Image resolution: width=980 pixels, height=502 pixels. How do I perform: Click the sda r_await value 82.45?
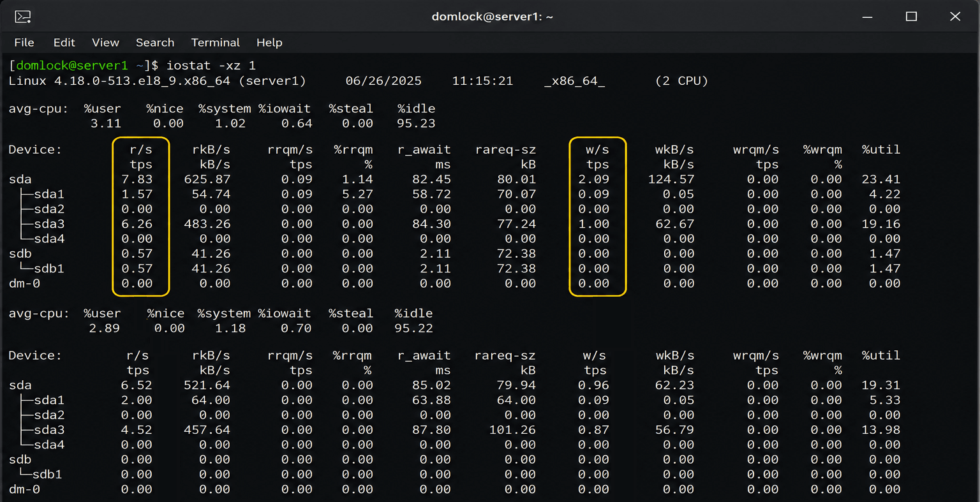[431, 180]
